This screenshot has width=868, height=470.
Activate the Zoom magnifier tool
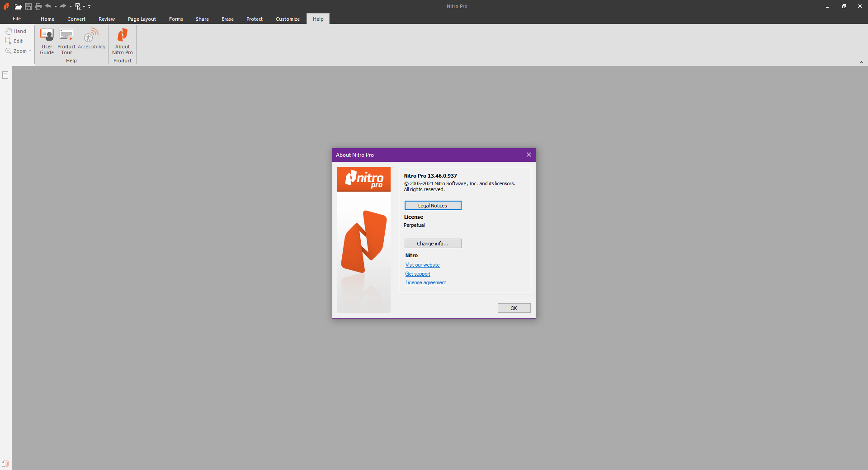pyautogui.click(x=16, y=51)
